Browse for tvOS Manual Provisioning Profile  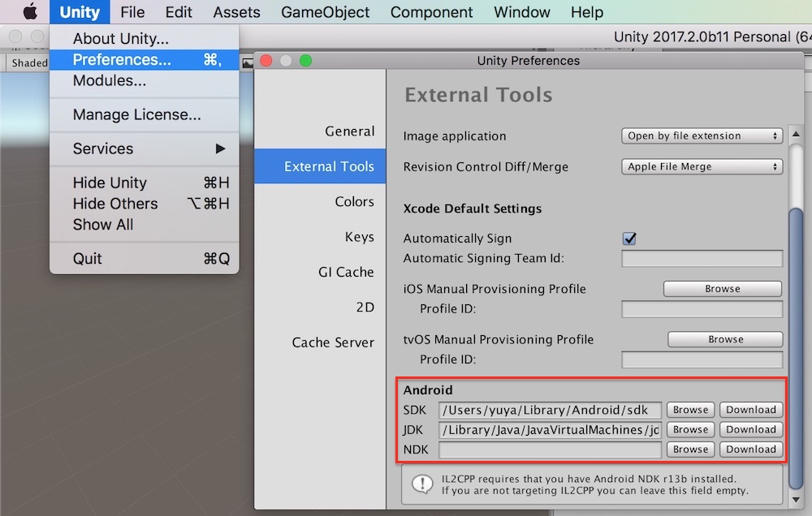coord(725,339)
